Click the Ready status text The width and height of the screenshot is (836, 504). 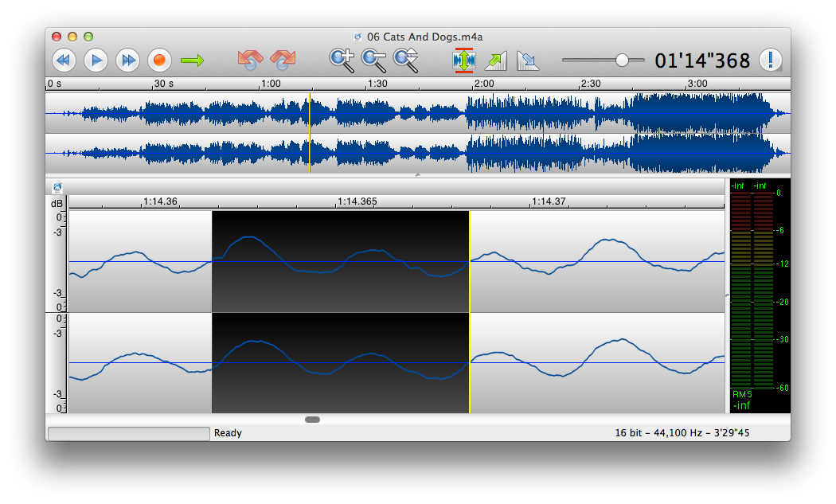(229, 433)
